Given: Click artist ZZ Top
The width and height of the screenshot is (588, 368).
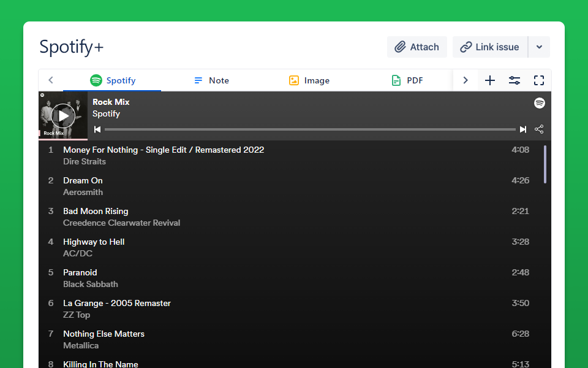Looking at the screenshot, I should [77, 315].
